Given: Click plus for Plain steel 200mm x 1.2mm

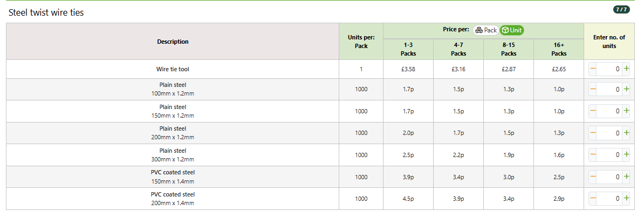Looking at the screenshot, I should pos(626,133).
